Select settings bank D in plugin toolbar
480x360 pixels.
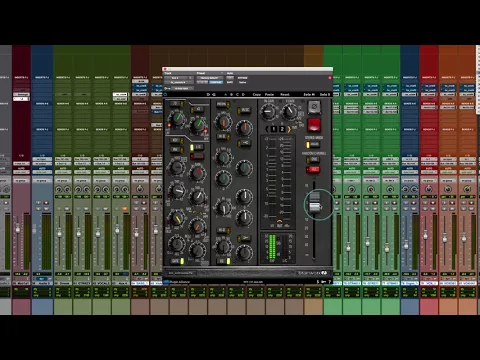pyautogui.click(x=243, y=95)
